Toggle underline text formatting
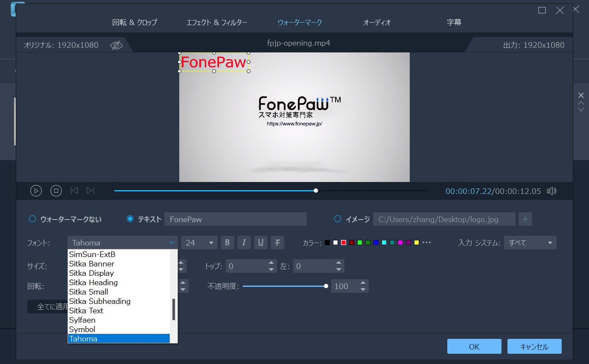Screen dimensions: 589x364 tap(260, 243)
